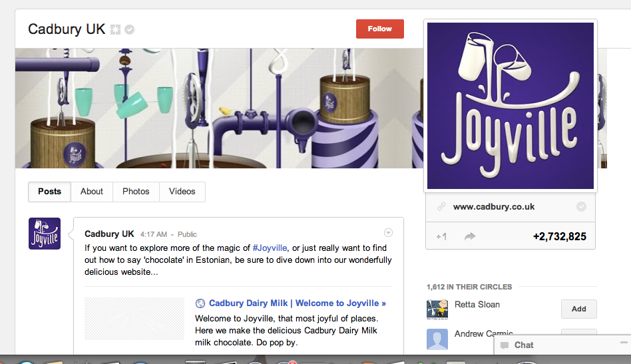631x364 pixels.
Task: Open the Joyville profile picture
Action: pos(511,106)
